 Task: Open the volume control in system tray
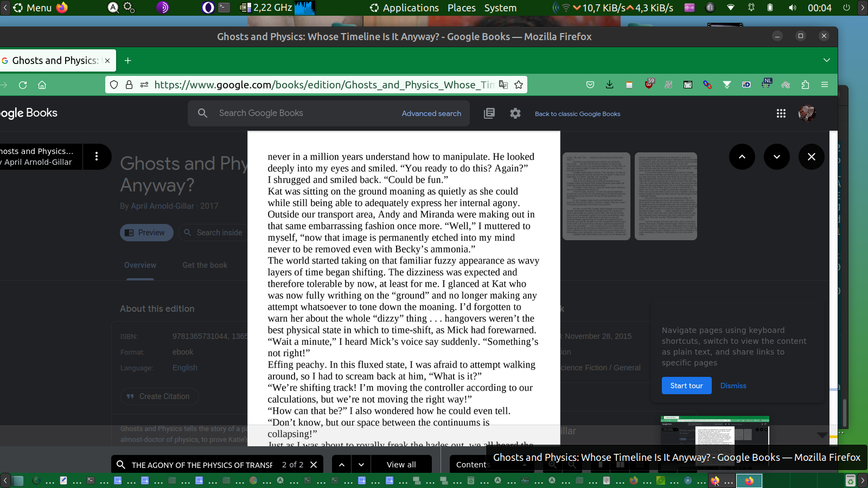tap(793, 8)
